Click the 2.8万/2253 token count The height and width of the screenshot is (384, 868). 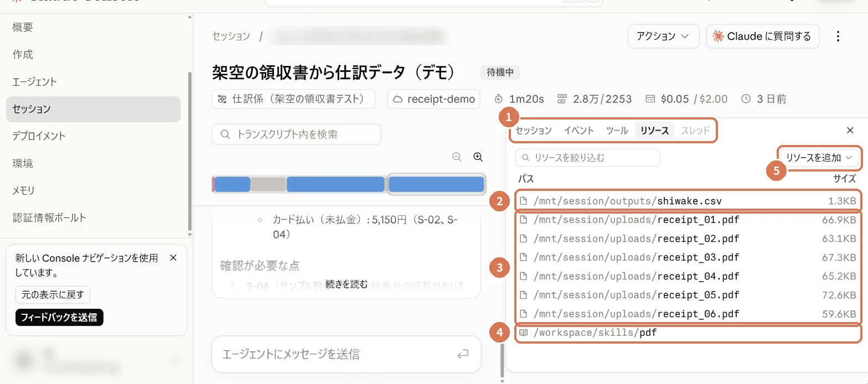[594, 99]
